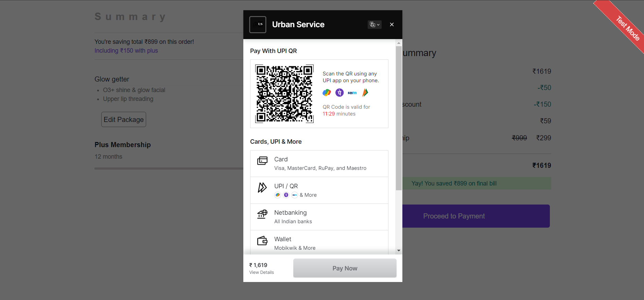
Task: Click the small Paytm icon under UPI / QR
Action: [295, 195]
